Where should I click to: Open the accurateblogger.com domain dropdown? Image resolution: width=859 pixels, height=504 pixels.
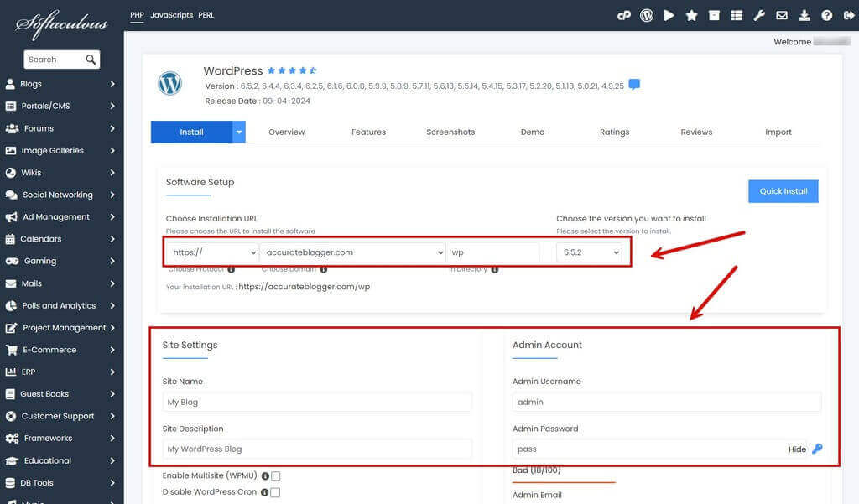[x=353, y=252]
